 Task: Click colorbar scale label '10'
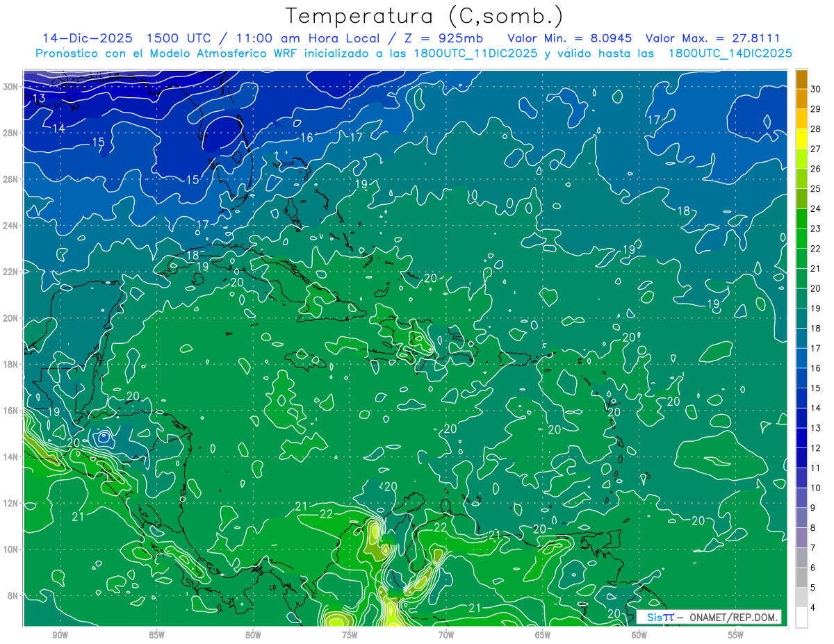[816, 488]
